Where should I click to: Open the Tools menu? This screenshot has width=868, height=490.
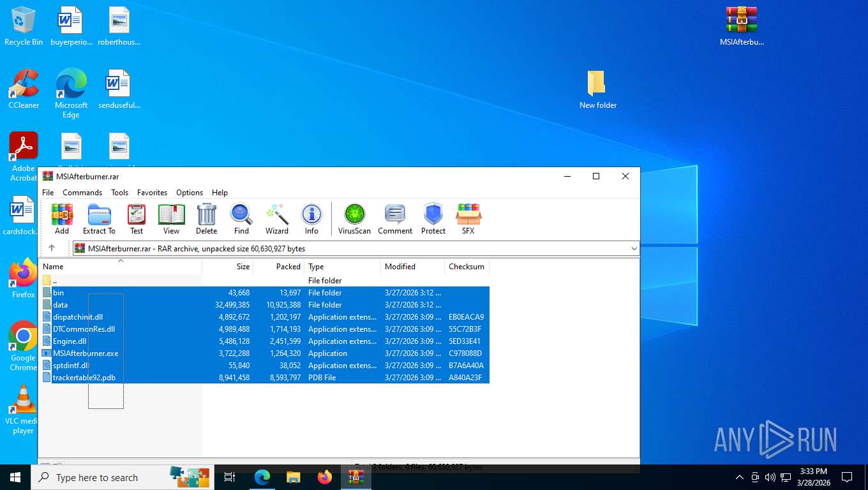coord(119,192)
